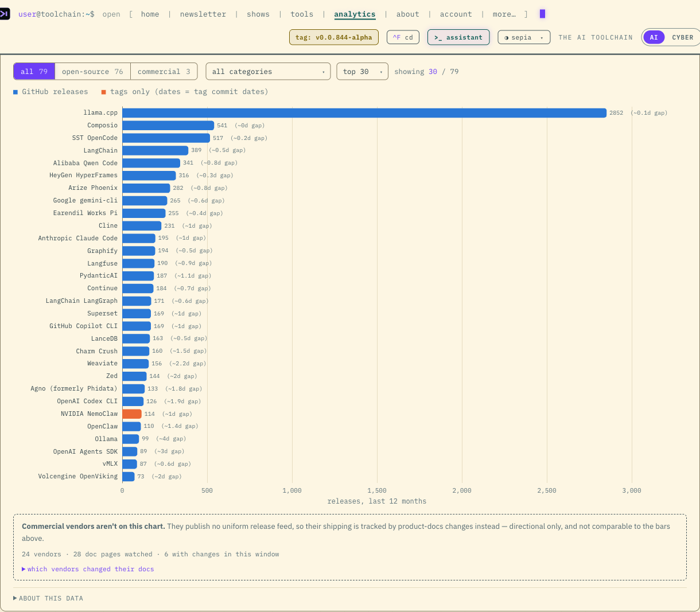Click the LanceDB label
Screen dimensions: 700x612
[104, 339]
